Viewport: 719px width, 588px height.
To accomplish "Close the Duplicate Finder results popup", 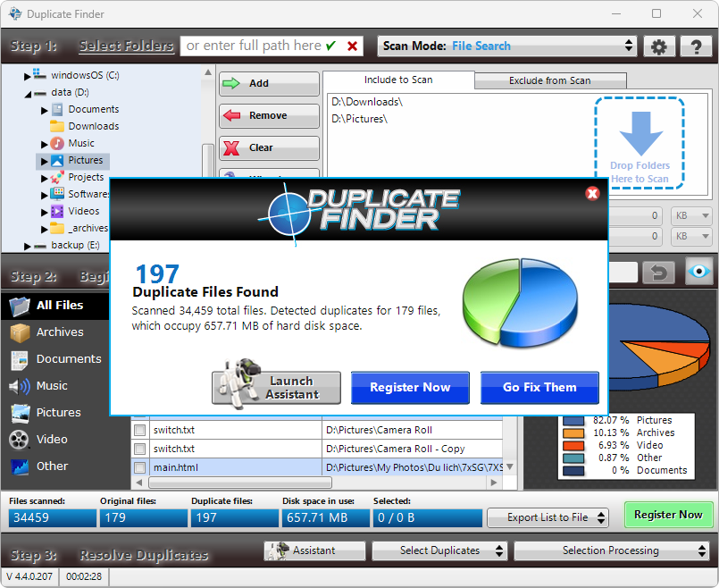I will pos(592,194).
